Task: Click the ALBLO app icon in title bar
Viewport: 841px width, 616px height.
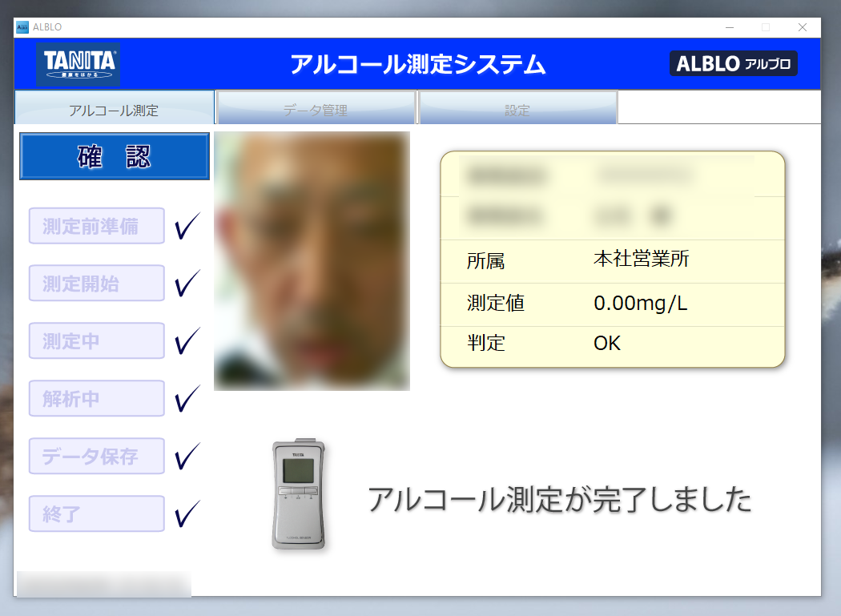Action: (x=22, y=27)
